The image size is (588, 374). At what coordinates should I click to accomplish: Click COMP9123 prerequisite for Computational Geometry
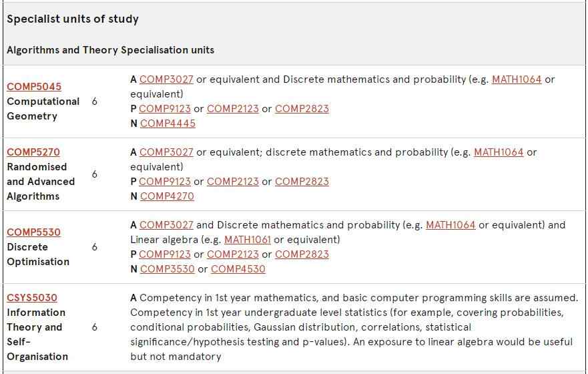[165, 109]
